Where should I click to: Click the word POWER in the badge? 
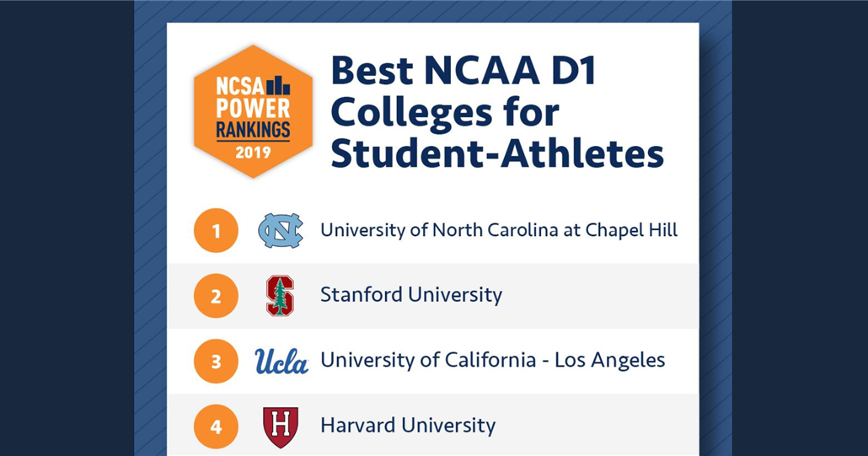coord(253,108)
